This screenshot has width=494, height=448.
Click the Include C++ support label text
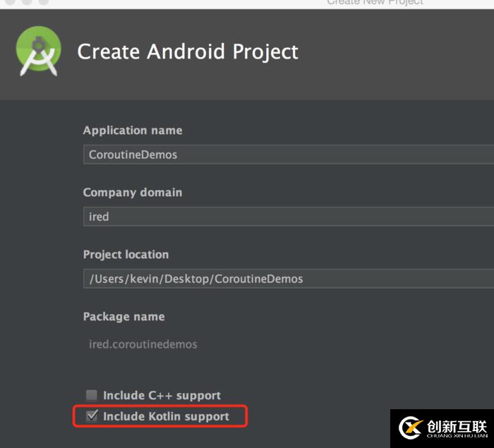click(162, 395)
